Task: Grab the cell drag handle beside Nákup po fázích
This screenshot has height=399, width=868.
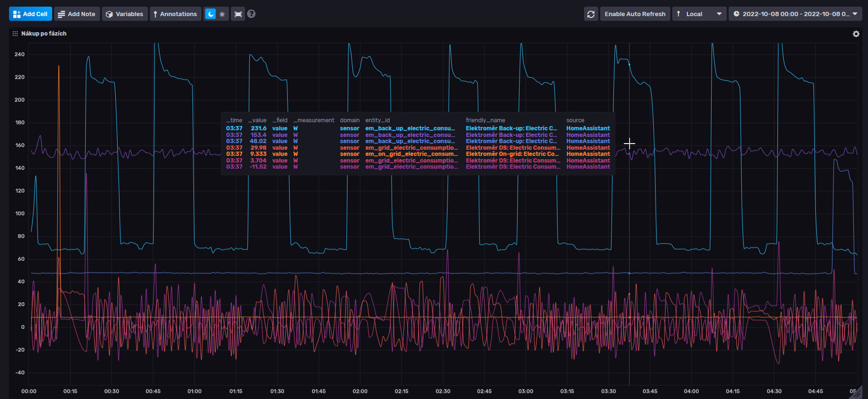Action: click(15, 34)
